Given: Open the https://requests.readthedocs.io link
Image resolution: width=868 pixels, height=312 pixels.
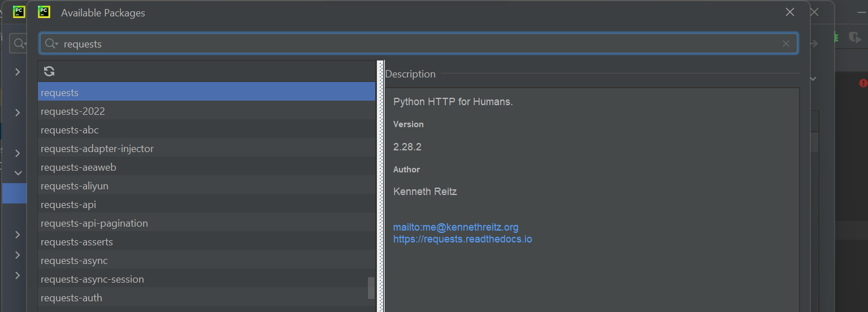Looking at the screenshot, I should 462,239.
